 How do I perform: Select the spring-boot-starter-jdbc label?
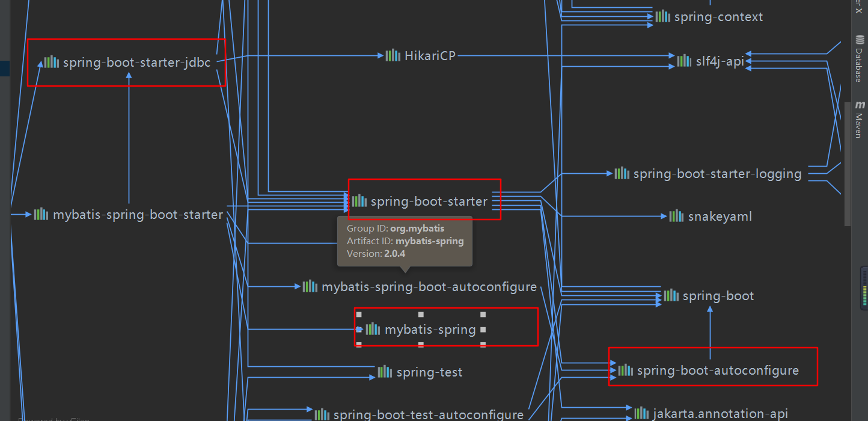[137, 62]
